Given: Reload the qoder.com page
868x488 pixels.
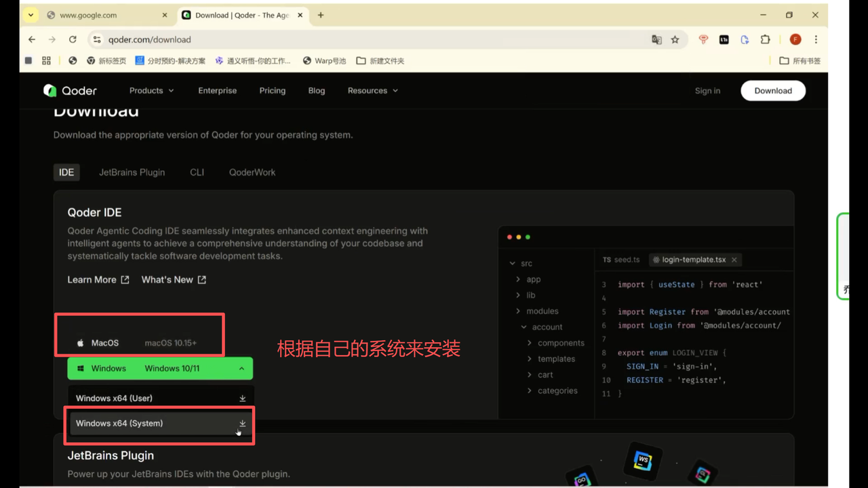Looking at the screenshot, I should (73, 39).
